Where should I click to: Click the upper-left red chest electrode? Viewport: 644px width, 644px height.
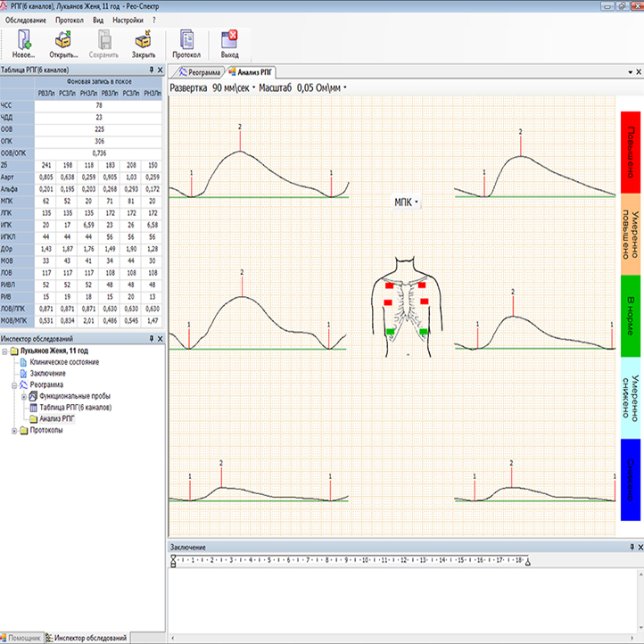click(390, 285)
